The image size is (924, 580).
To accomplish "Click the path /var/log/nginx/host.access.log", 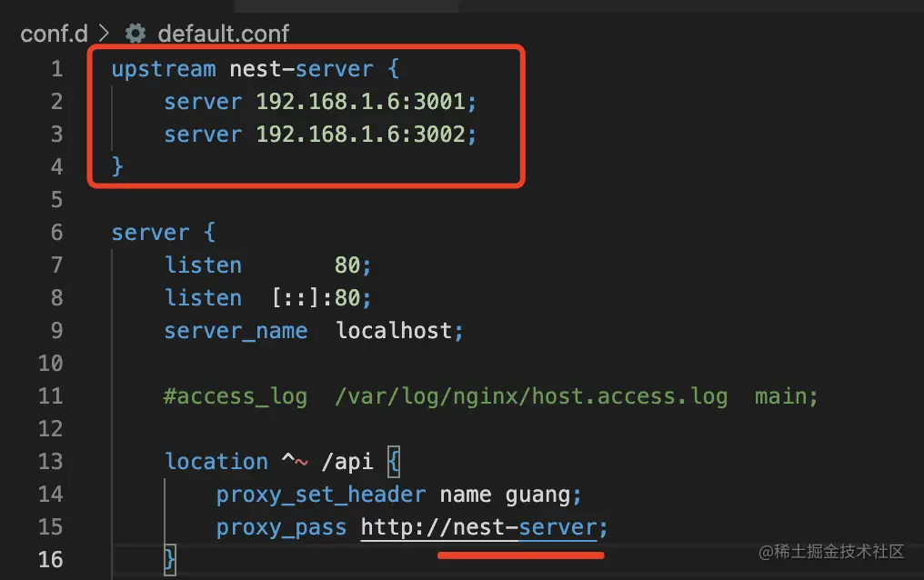I will point(531,396).
